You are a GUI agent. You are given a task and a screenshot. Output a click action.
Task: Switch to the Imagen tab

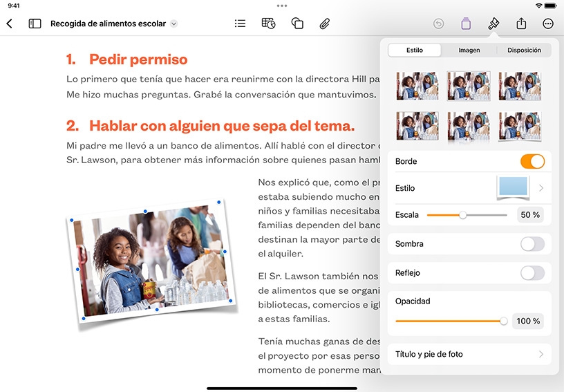(469, 50)
